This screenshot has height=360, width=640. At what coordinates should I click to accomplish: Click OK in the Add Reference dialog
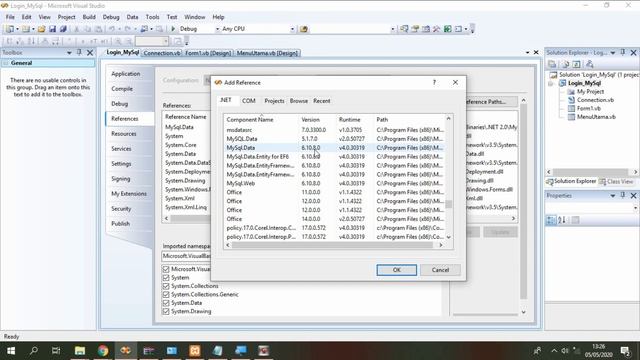[x=397, y=270]
